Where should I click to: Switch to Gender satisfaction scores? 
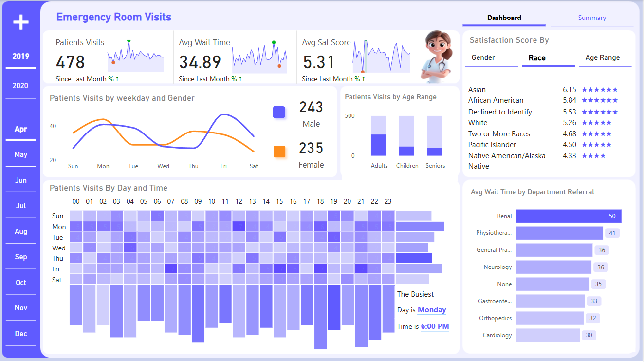coord(483,57)
